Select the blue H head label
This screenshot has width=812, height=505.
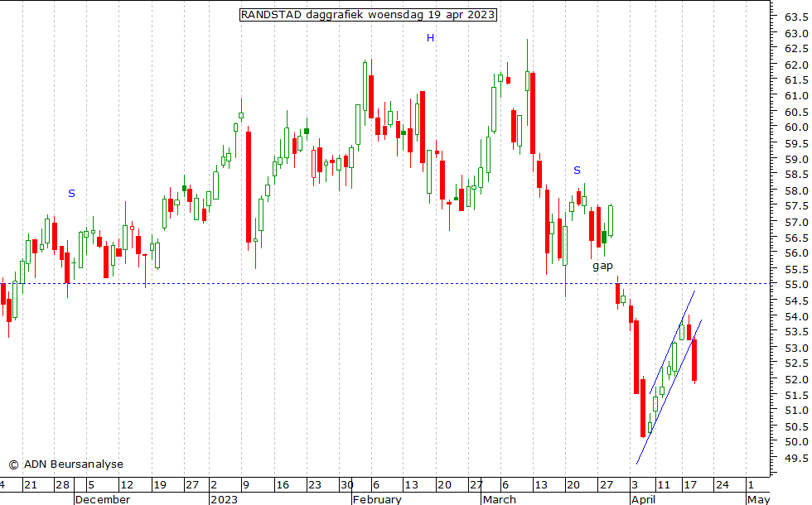[x=430, y=38]
